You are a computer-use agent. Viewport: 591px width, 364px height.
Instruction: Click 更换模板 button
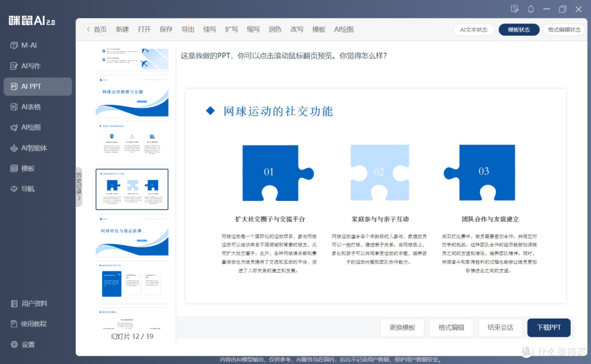pyautogui.click(x=402, y=327)
